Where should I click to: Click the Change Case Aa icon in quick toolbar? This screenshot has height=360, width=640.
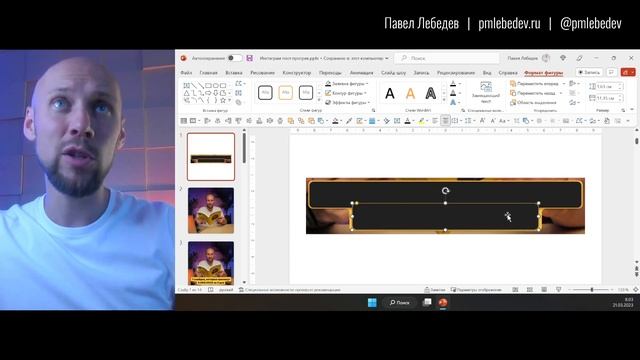(x=502, y=121)
